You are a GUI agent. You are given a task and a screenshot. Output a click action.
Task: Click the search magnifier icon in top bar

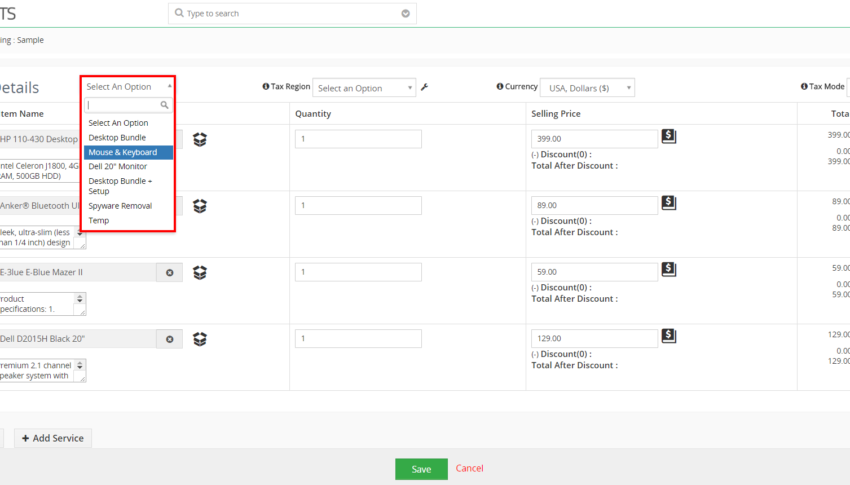(x=179, y=13)
